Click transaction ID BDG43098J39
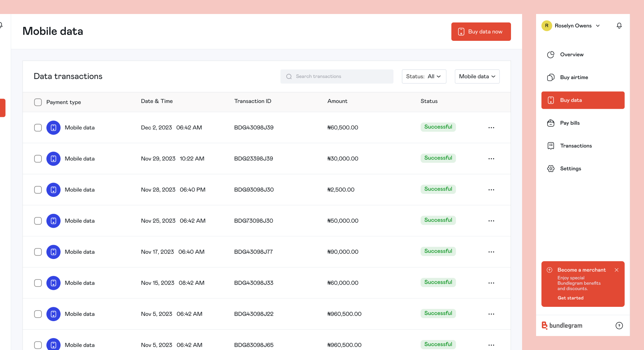The height and width of the screenshot is (350, 644). click(x=254, y=127)
